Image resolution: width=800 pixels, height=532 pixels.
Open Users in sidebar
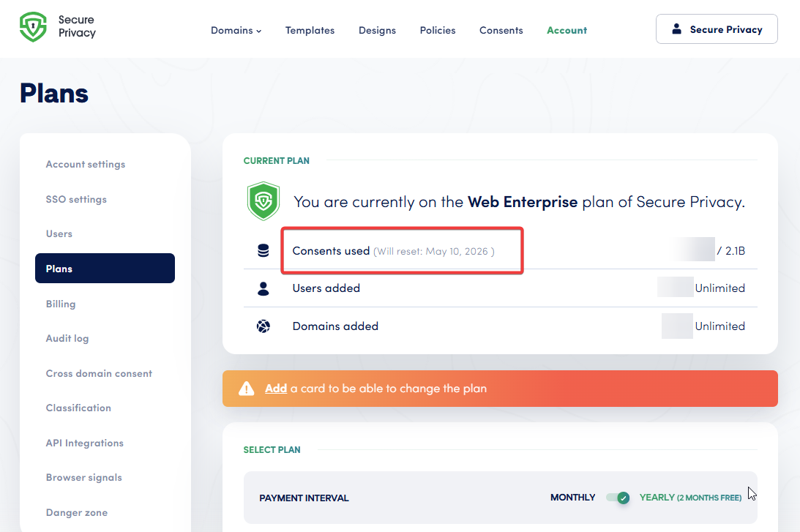pyautogui.click(x=59, y=233)
